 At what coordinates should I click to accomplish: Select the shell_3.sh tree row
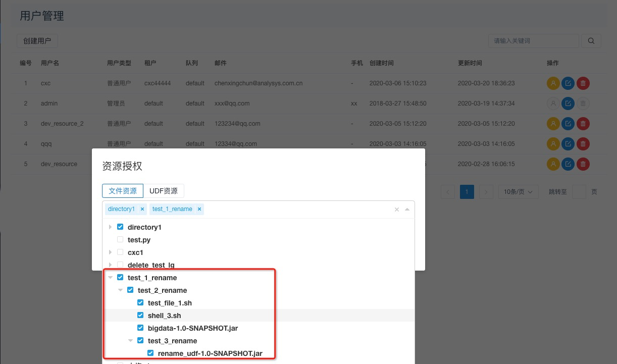pyautogui.click(x=259, y=316)
